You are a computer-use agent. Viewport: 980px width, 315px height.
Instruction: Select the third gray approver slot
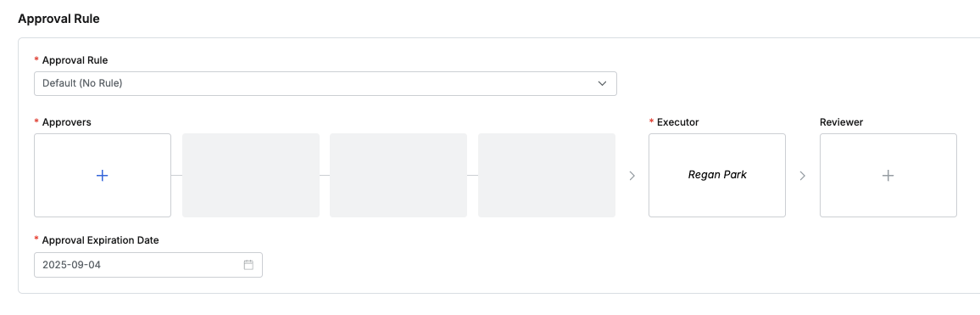398,176
